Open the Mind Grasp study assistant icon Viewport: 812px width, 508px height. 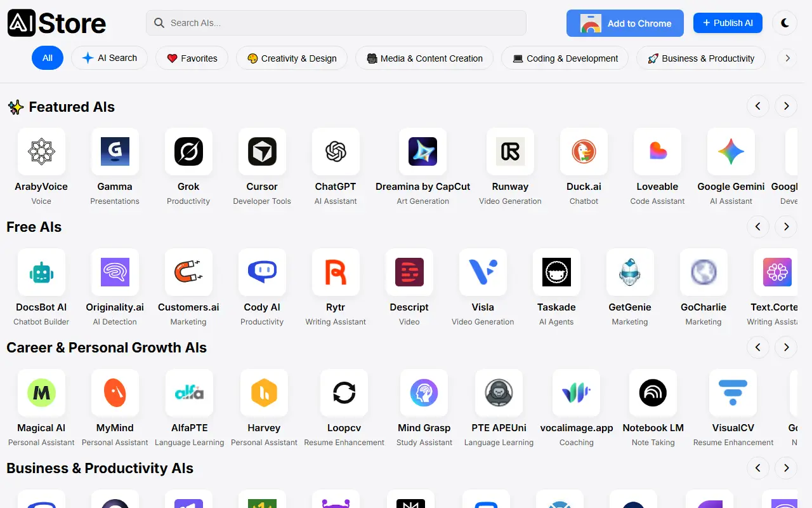(424, 393)
